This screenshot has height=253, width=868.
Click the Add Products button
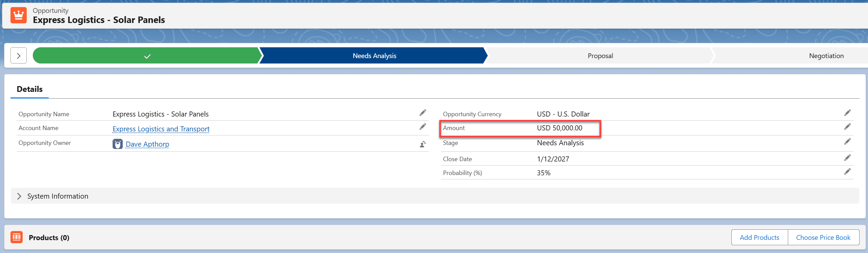click(759, 237)
